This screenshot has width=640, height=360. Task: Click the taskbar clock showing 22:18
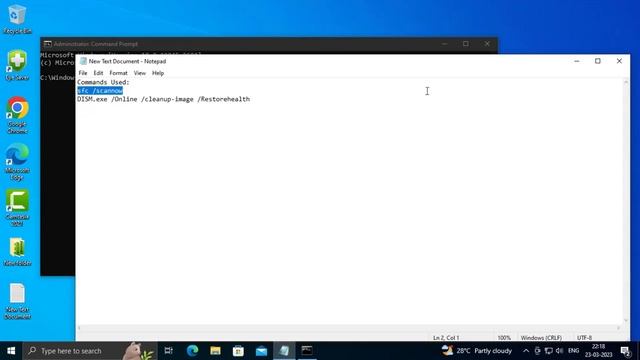598,351
